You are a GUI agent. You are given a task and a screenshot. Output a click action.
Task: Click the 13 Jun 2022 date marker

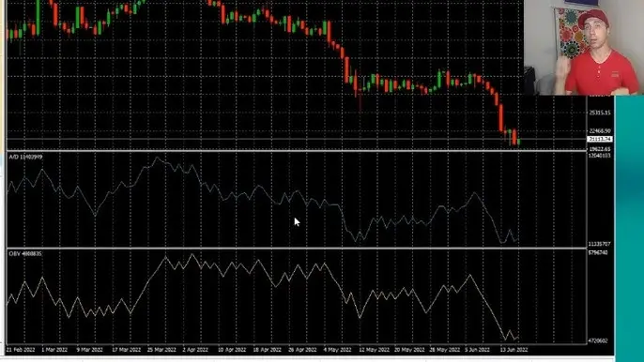coord(514,350)
